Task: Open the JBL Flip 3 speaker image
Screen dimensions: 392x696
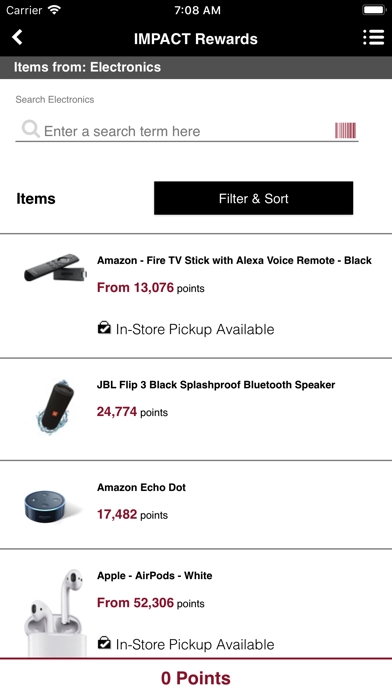Action: point(54,407)
